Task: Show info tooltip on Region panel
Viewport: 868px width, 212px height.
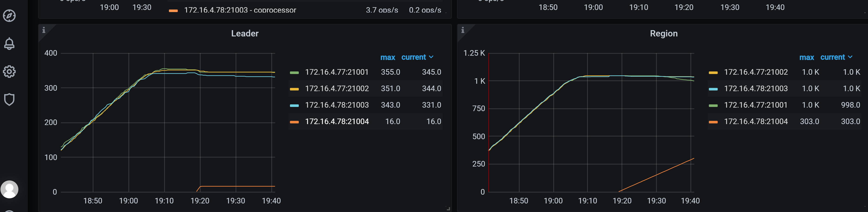Action: pyautogui.click(x=463, y=30)
